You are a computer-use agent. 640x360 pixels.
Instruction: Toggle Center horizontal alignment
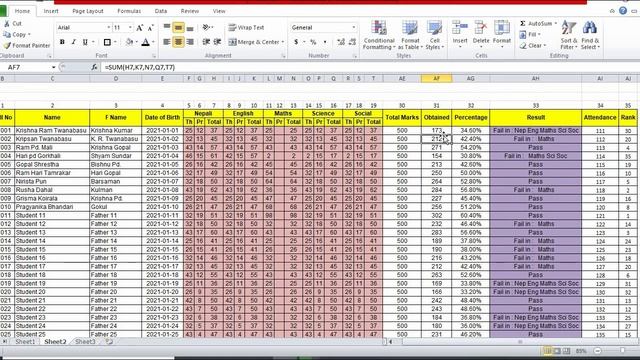178,42
